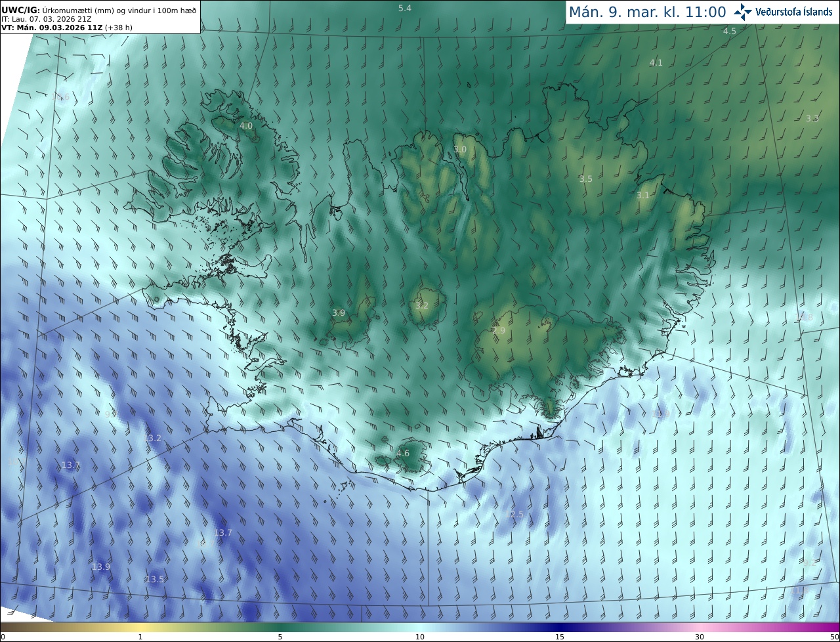Click the 'IT: Lau. 07. 03. 2026 21Z' line
The image size is (840, 642).
[45, 18]
